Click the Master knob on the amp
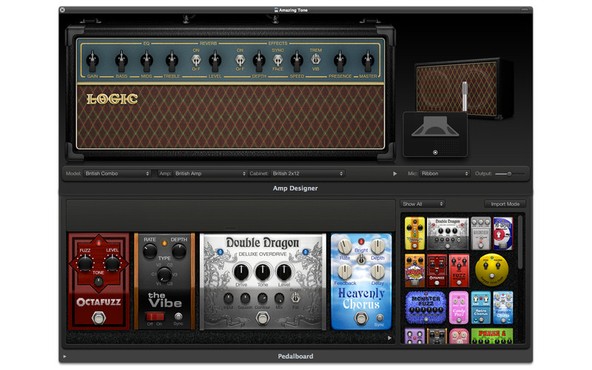This screenshot has width=592, height=370. [368, 60]
